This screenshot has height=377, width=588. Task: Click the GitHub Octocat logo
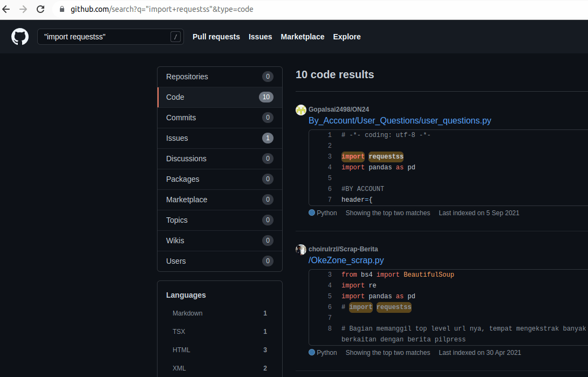[x=20, y=37]
